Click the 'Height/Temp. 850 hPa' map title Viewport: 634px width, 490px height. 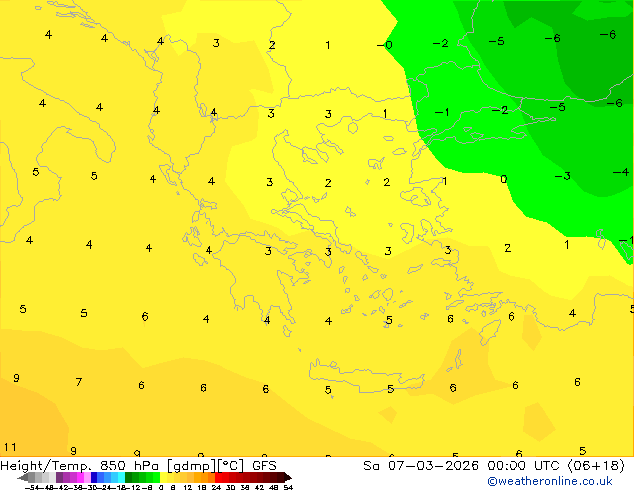click(x=82, y=466)
